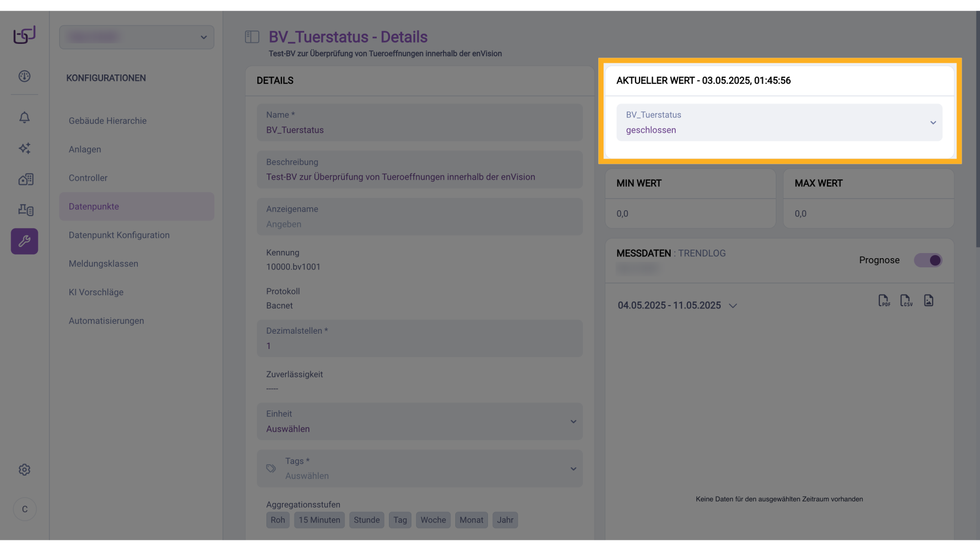
Task: Select the wrench configuration icon
Action: tap(24, 241)
